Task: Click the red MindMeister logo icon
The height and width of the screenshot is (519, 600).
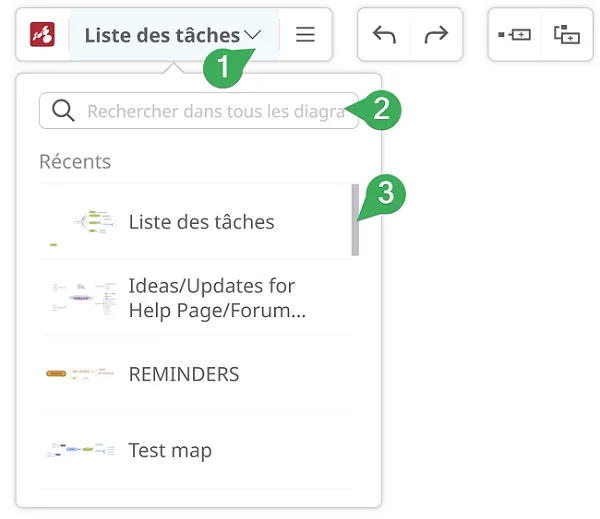Action: pyautogui.click(x=42, y=34)
